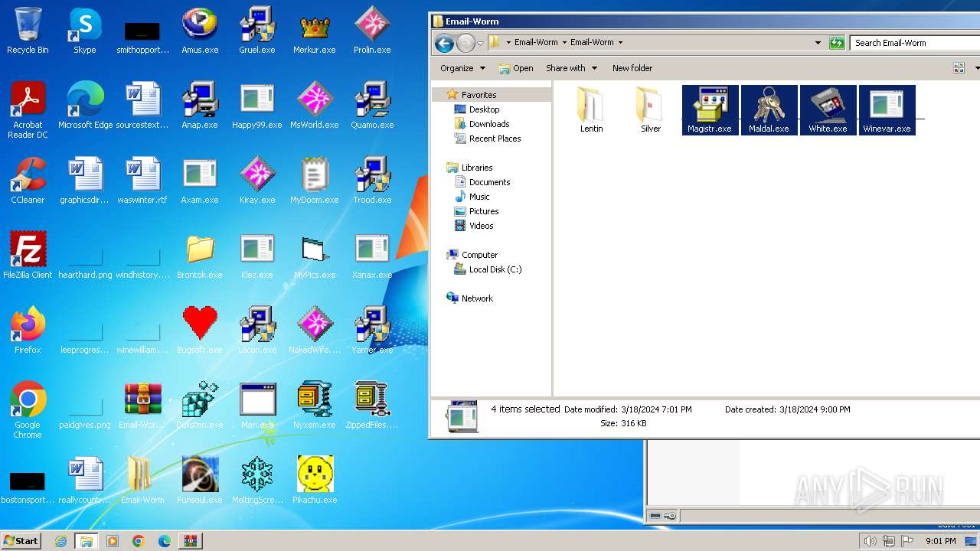Click Open in the Explorer toolbar
The height and width of the screenshot is (551, 980).
pyautogui.click(x=516, y=68)
